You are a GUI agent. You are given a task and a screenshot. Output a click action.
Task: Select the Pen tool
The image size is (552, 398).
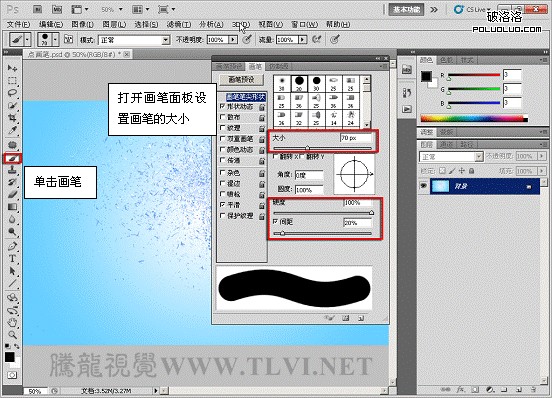pos(12,246)
